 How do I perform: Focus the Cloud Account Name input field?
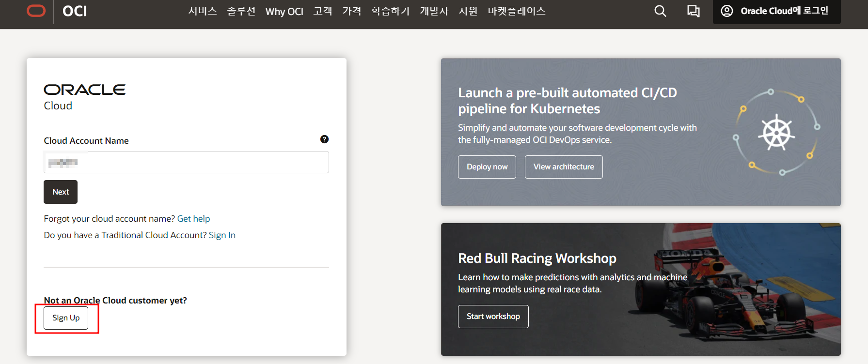pos(186,162)
